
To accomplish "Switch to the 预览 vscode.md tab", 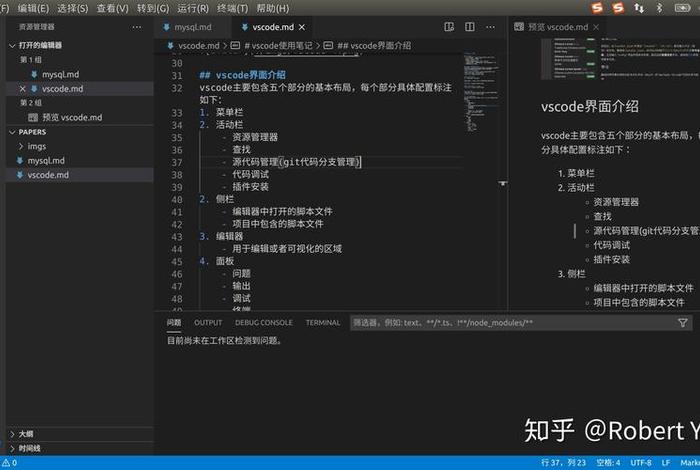I will point(557,27).
